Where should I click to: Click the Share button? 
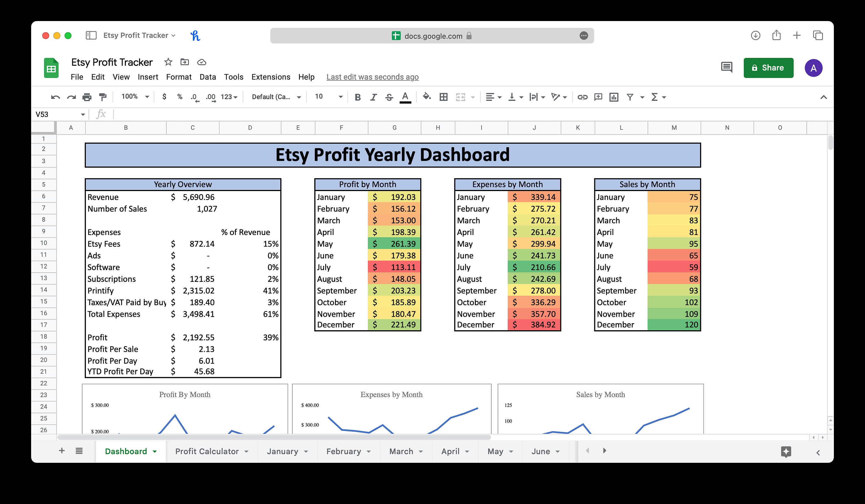(768, 68)
